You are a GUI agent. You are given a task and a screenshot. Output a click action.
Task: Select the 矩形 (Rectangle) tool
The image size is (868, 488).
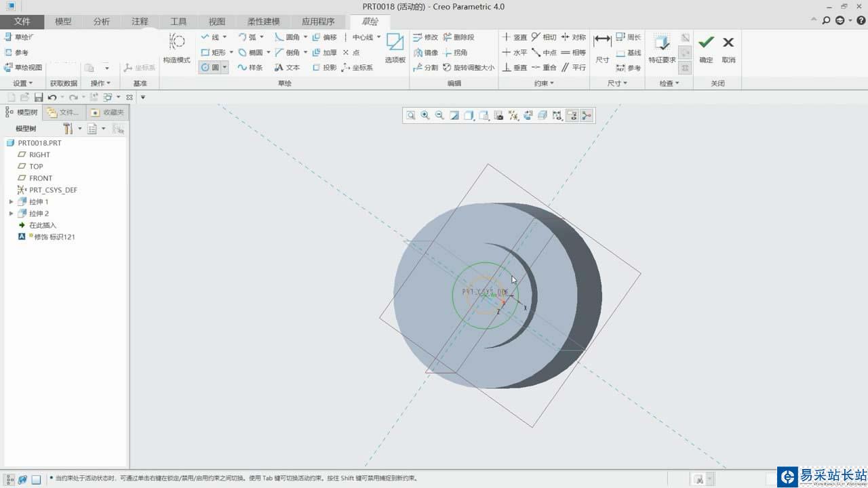pyautogui.click(x=214, y=52)
